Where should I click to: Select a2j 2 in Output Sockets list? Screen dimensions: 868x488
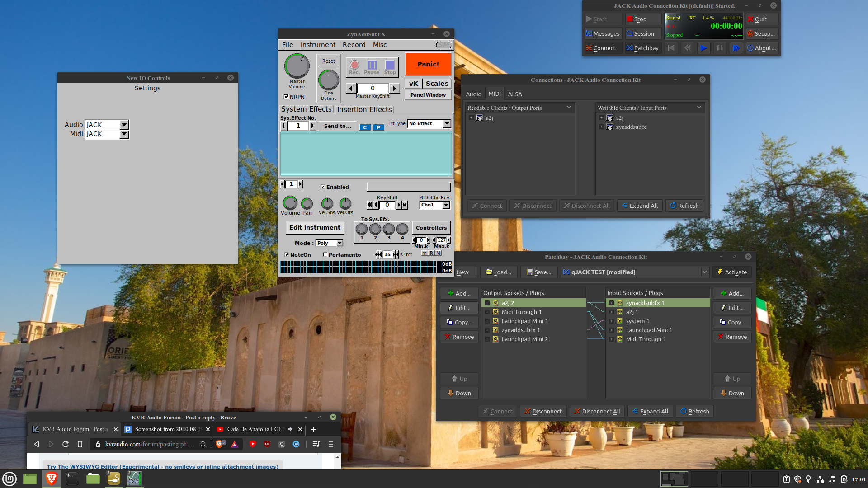coord(533,303)
